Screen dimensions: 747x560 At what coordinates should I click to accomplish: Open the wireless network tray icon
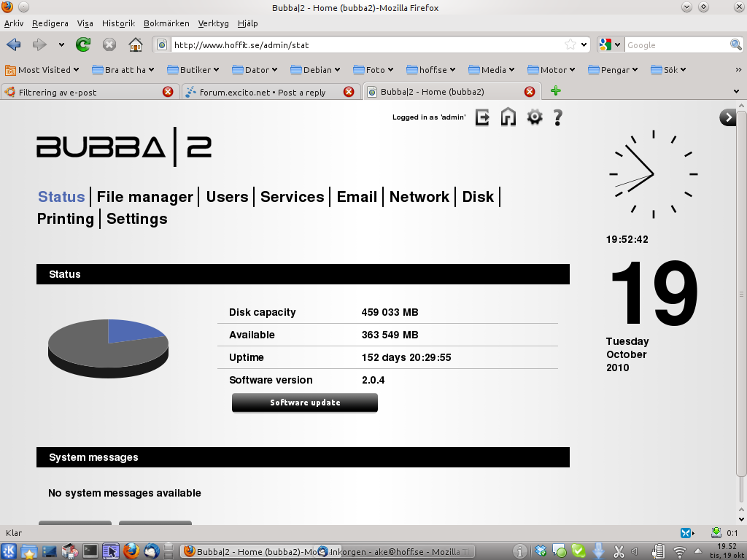tap(679, 551)
